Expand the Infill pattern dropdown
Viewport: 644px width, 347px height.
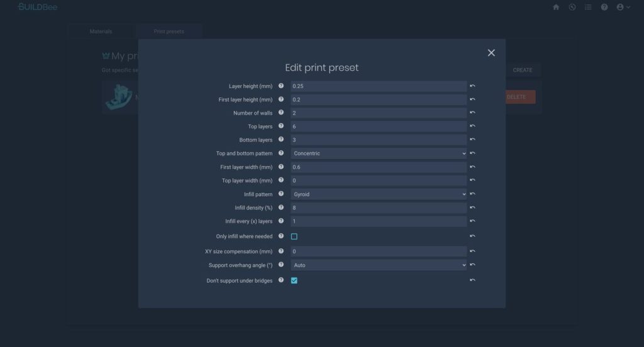click(379, 195)
